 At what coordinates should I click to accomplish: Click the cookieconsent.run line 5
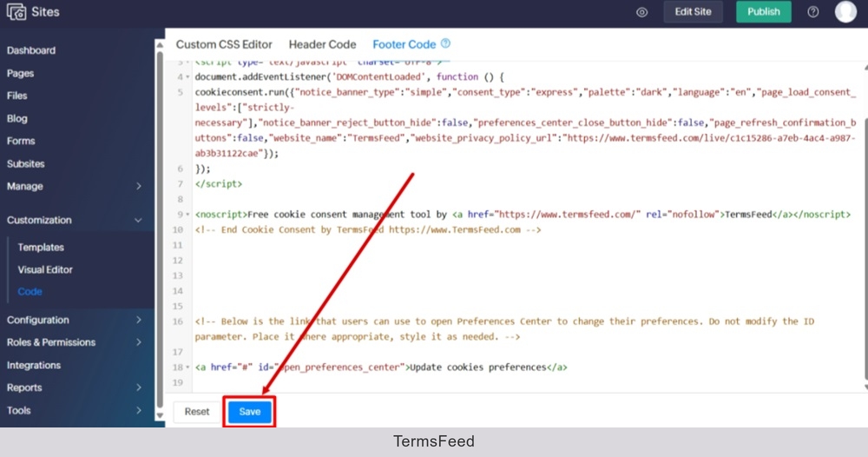[x=525, y=123]
